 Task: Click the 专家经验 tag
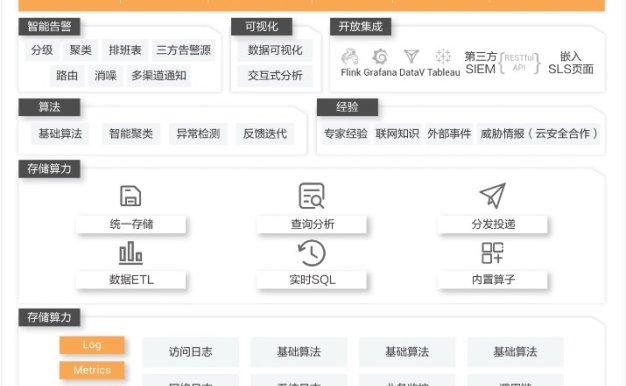(346, 134)
